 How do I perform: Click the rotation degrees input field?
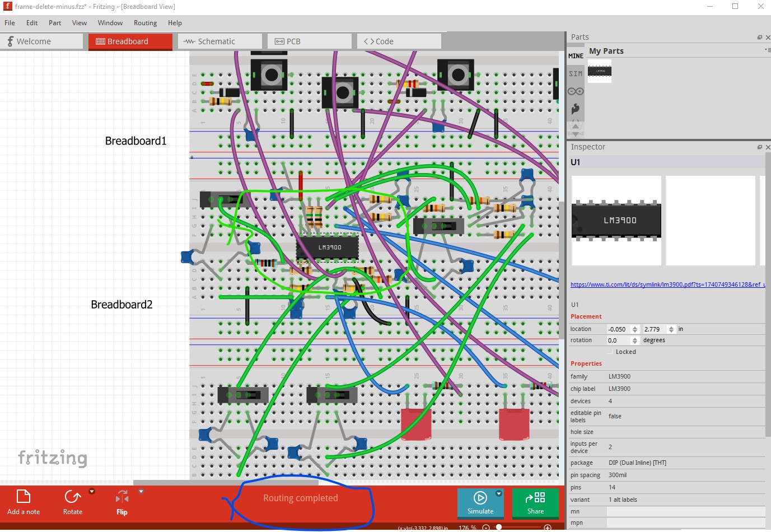click(x=618, y=340)
